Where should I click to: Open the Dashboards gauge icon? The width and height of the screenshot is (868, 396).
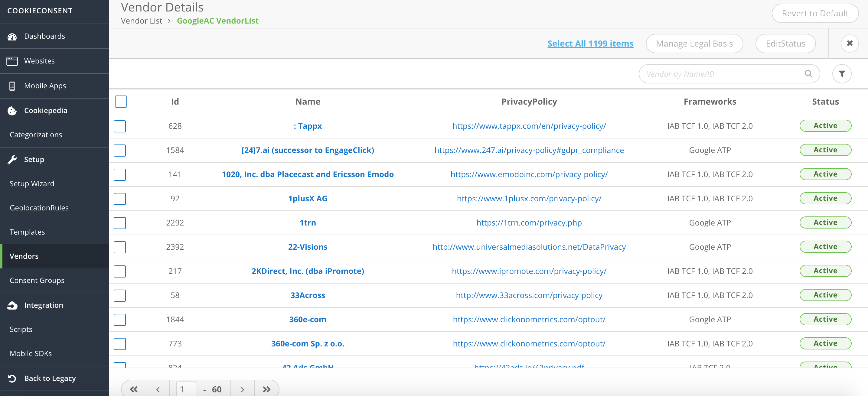[12, 36]
